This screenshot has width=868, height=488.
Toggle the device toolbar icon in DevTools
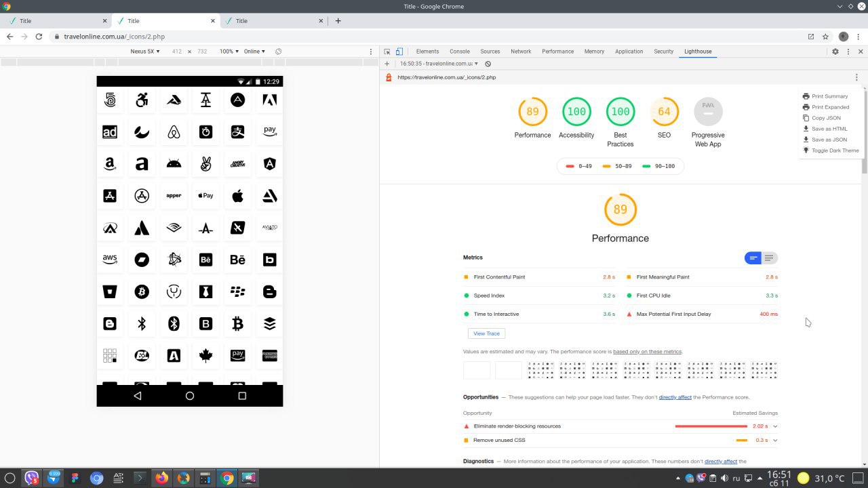pyautogui.click(x=399, y=52)
